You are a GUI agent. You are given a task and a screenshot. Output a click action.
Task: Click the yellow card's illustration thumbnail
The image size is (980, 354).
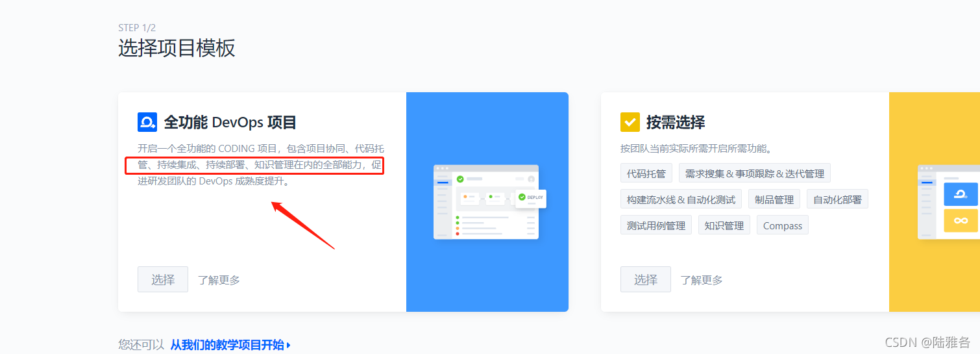coord(948,202)
